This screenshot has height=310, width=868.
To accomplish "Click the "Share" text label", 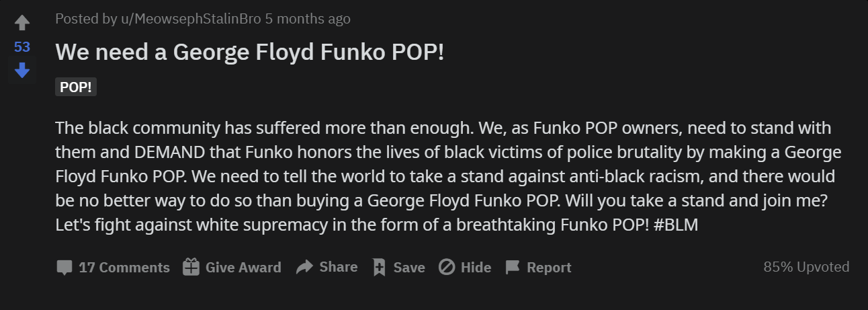I will (338, 267).
